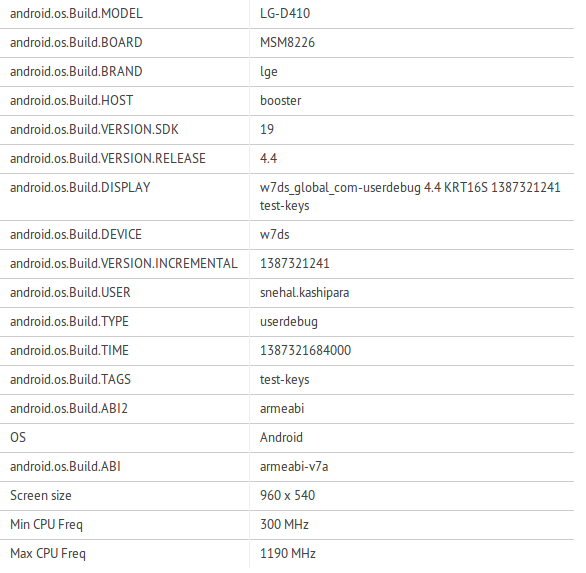Viewport: 586px width, 573px height.
Task: Select android.os.Build.VERSION.RELEASE label
Action: pyautogui.click(x=108, y=158)
